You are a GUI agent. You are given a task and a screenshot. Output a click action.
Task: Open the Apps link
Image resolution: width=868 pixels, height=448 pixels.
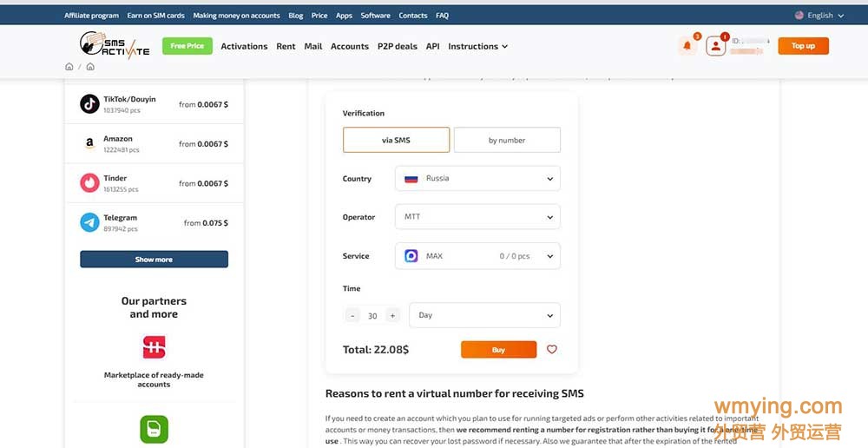[344, 16]
